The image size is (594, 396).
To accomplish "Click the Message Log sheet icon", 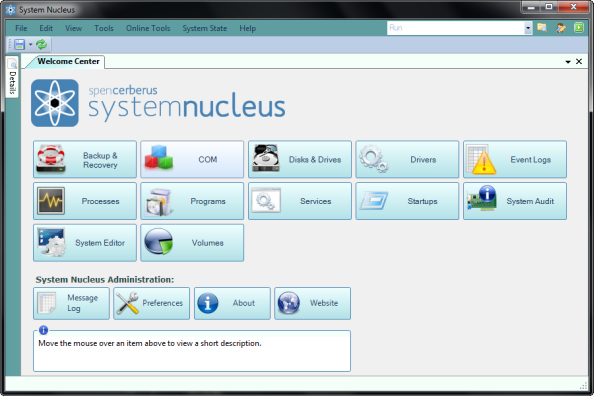I will click(x=47, y=303).
